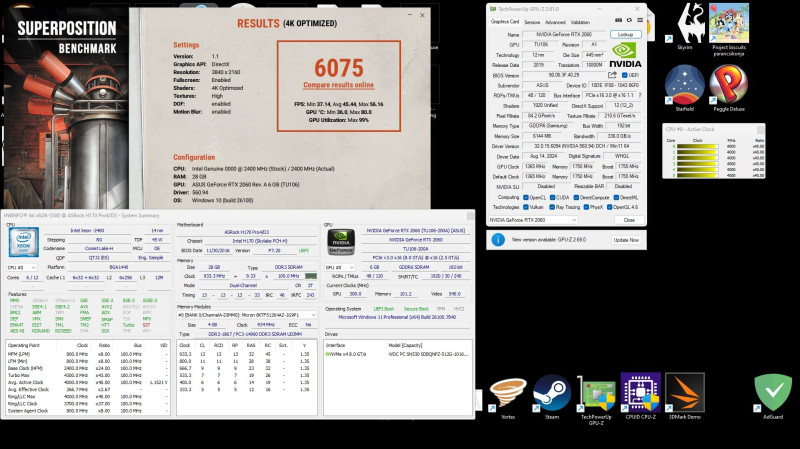Click GPU-Z screenshot camera icon

point(618,20)
